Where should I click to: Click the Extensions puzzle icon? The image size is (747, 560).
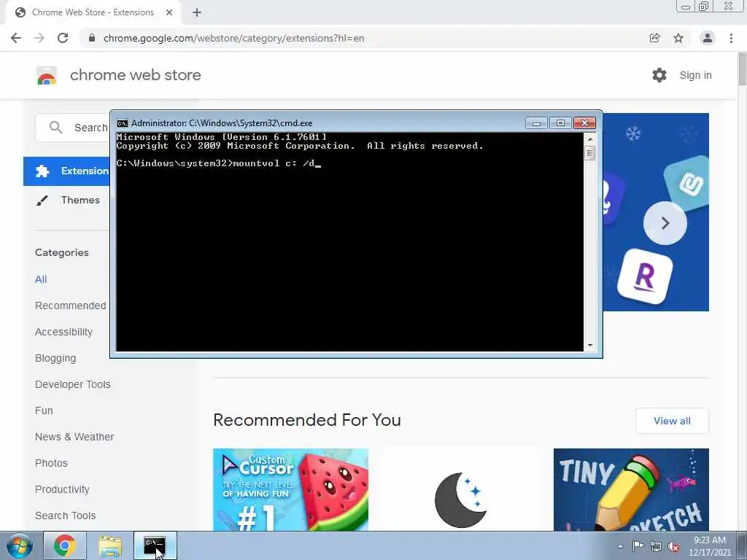tap(42, 171)
